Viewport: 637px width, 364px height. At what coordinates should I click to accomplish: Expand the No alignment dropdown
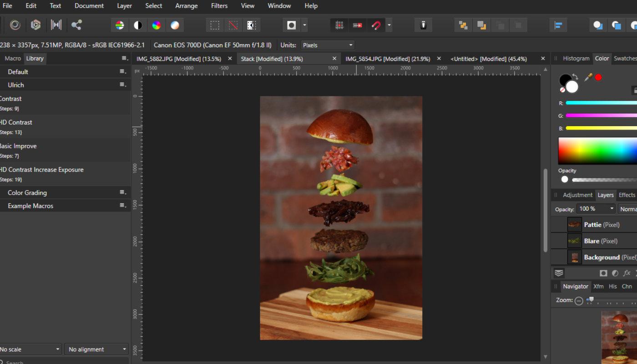pos(96,349)
